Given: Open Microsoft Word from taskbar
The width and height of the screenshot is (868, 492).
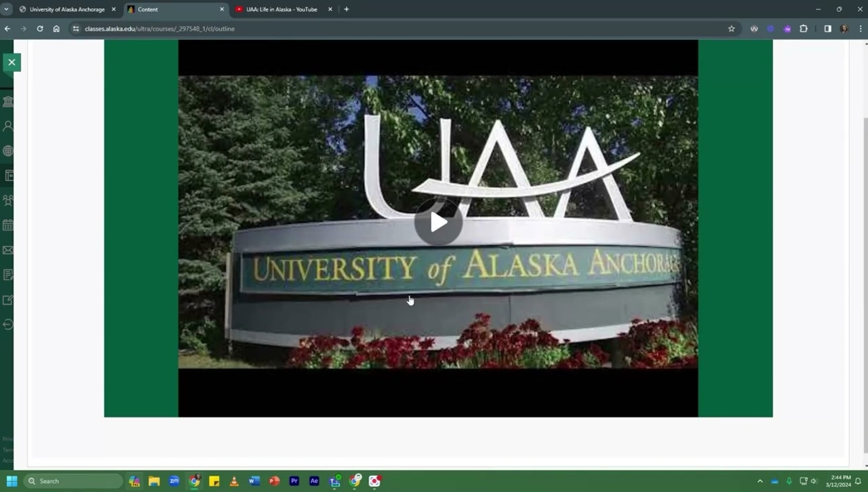Looking at the screenshot, I should [x=254, y=481].
